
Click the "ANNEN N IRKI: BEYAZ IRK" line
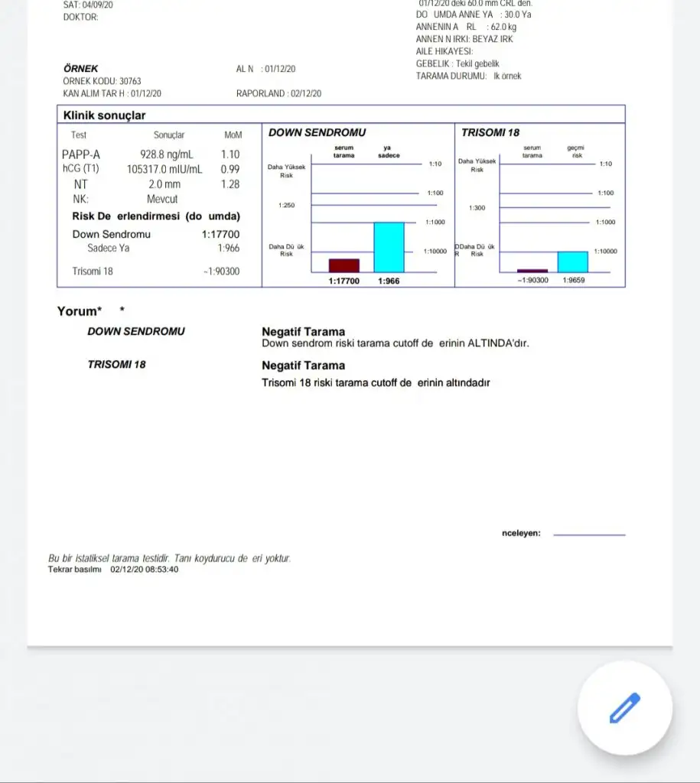[464, 39]
